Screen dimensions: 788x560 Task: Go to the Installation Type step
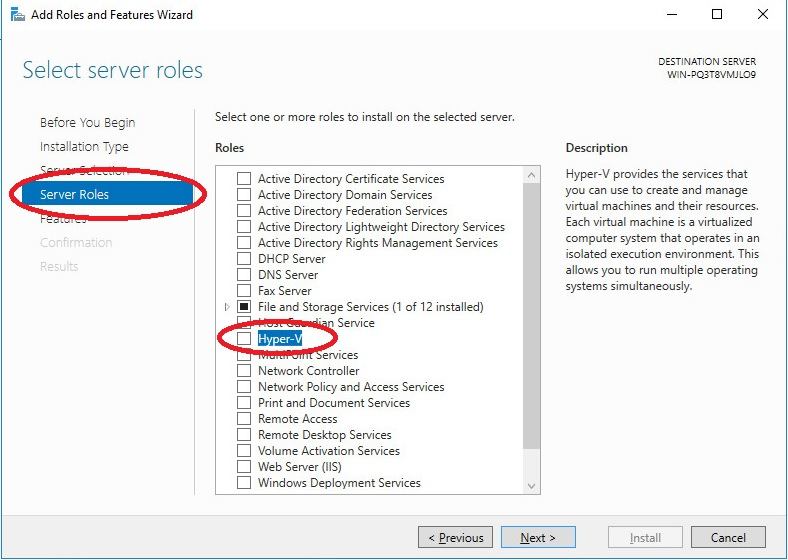click(84, 147)
